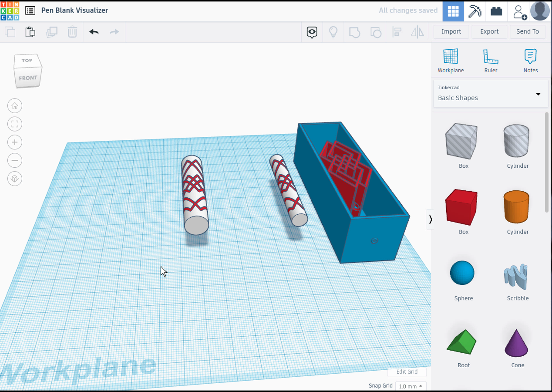Viewport: 552px width, 392px height.
Task: Click the Ungroup shapes icon
Action: click(x=375, y=32)
